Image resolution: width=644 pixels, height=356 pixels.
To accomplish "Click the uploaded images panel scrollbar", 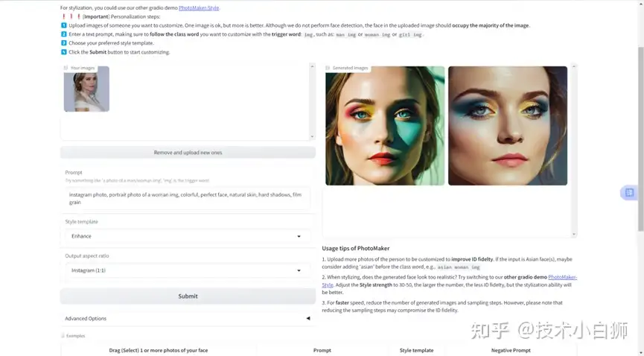I will 312,101.
